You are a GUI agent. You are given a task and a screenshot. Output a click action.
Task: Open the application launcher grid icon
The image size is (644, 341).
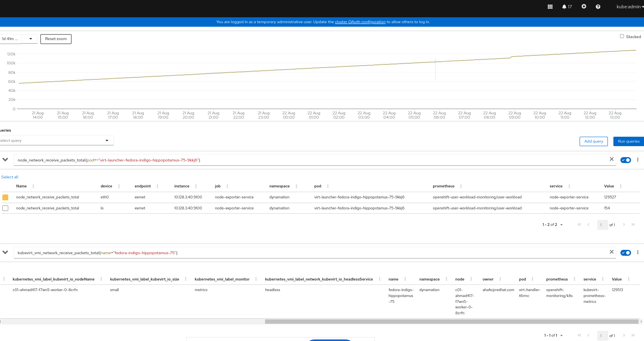550,7
